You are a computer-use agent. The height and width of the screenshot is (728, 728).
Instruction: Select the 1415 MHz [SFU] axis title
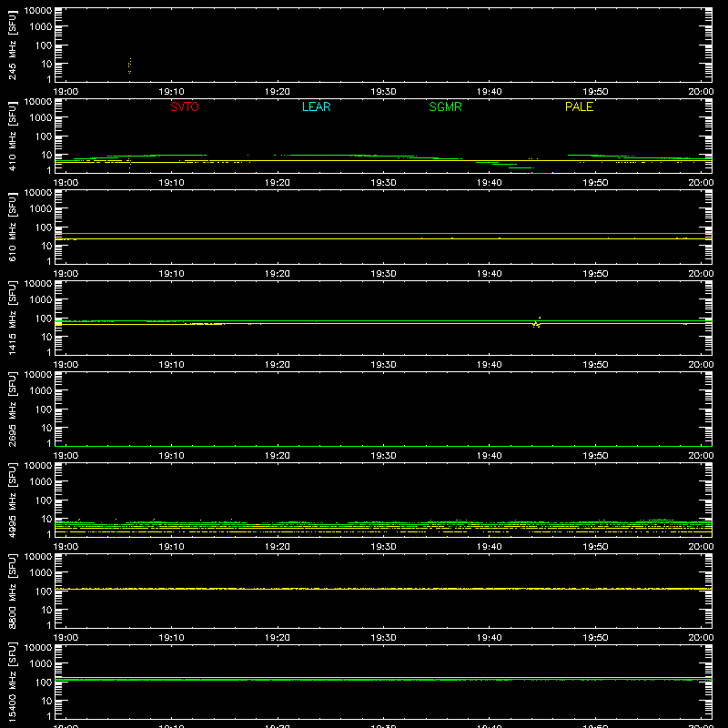coord(12,318)
